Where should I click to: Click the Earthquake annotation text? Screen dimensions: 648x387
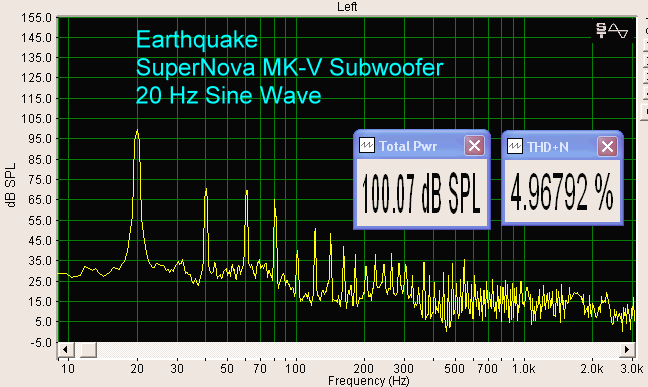pyautogui.click(x=197, y=40)
